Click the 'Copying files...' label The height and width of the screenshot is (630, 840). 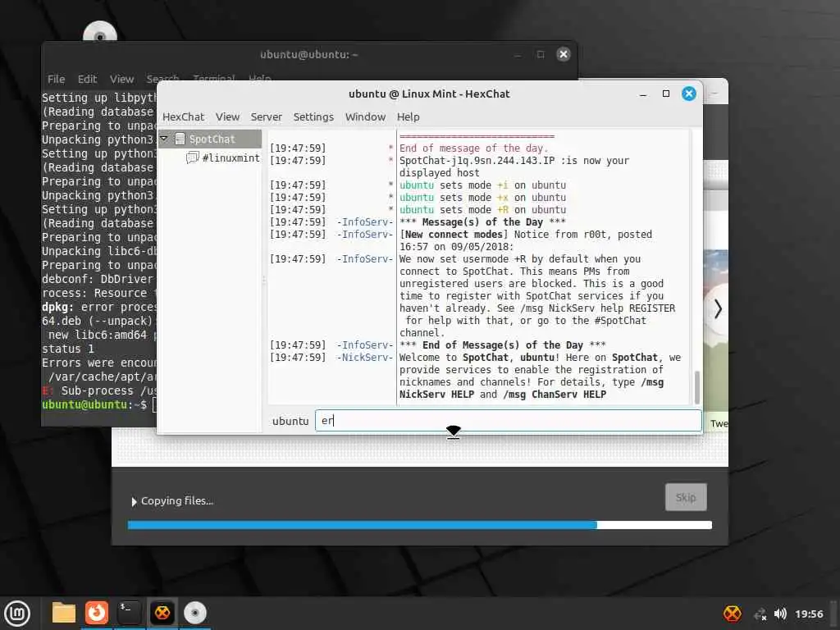tap(177, 501)
